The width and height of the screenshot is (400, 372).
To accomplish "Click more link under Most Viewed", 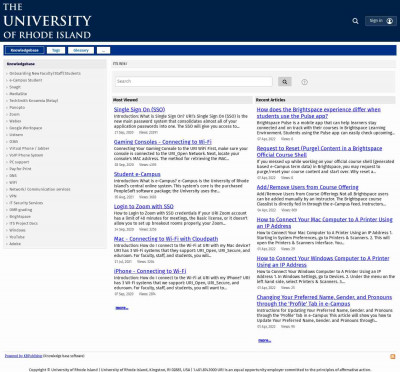I will (x=122, y=308).
